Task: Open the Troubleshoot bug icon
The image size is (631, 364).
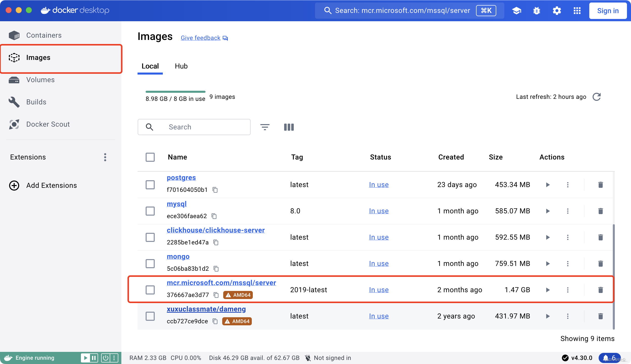Action: coord(536,11)
